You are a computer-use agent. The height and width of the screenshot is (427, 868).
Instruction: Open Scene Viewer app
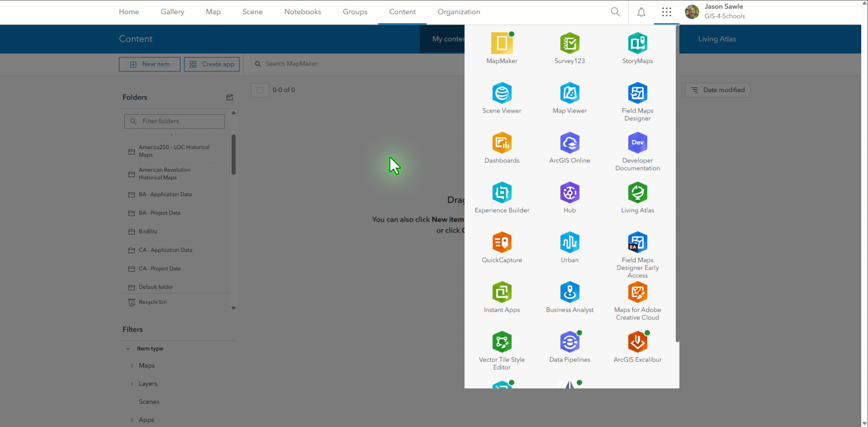tap(502, 98)
